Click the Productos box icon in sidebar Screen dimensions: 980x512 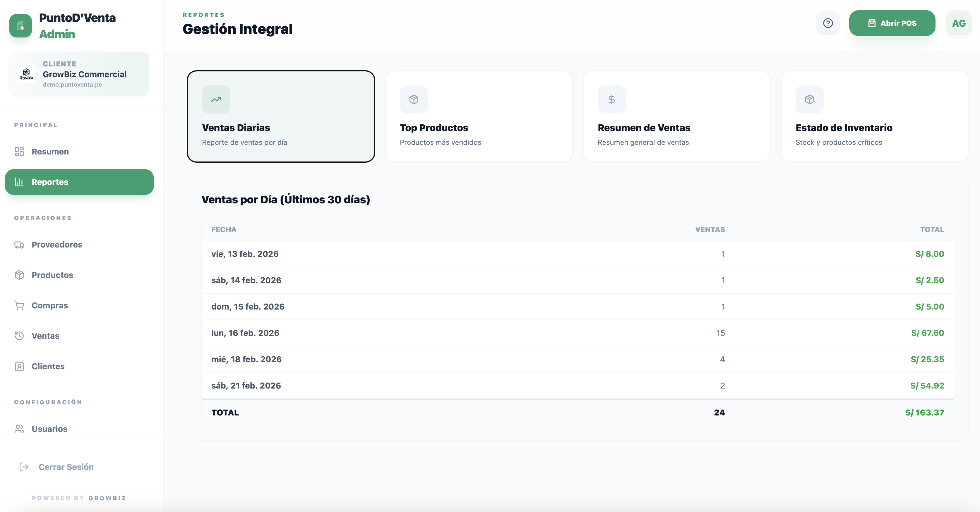pyautogui.click(x=19, y=275)
